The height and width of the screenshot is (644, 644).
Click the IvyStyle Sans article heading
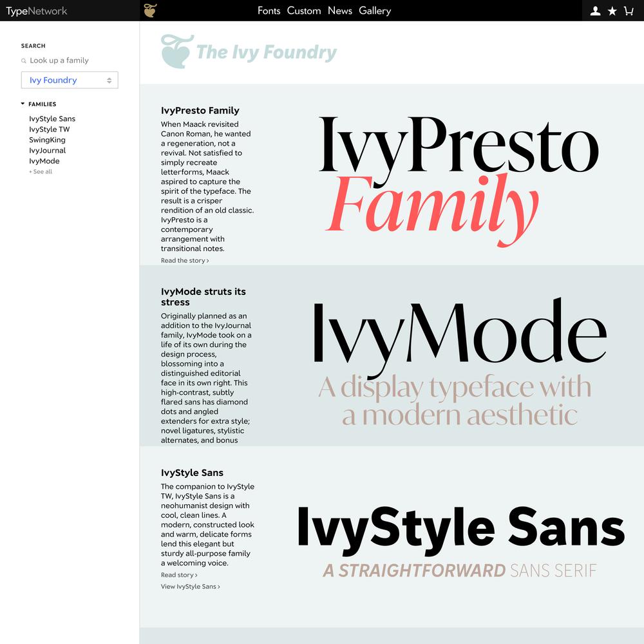192,473
